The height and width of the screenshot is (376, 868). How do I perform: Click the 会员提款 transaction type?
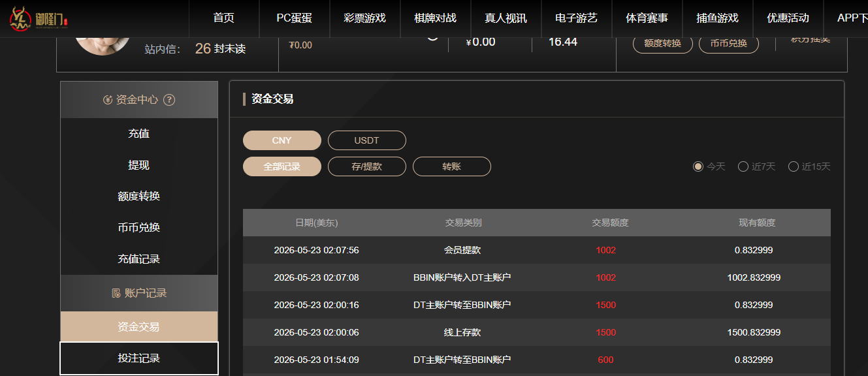coord(462,250)
